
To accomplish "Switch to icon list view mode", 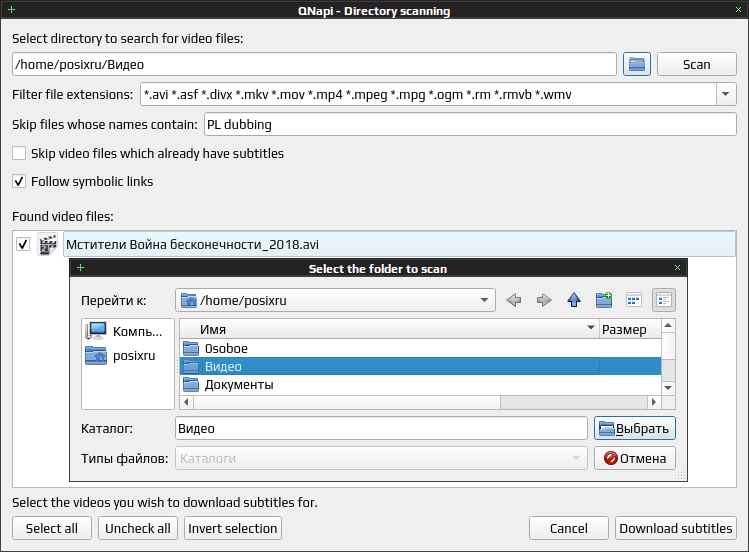I will (x=634, y=300).
